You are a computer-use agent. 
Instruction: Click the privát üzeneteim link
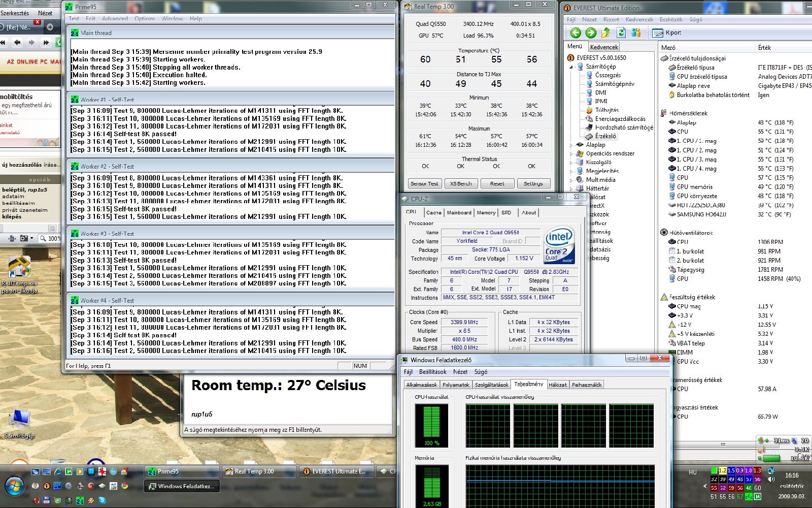[x=25, y=210]
